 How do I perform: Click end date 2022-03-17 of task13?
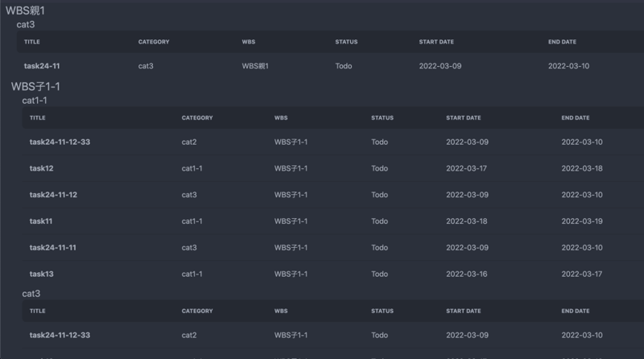click(x=582, y=274)
